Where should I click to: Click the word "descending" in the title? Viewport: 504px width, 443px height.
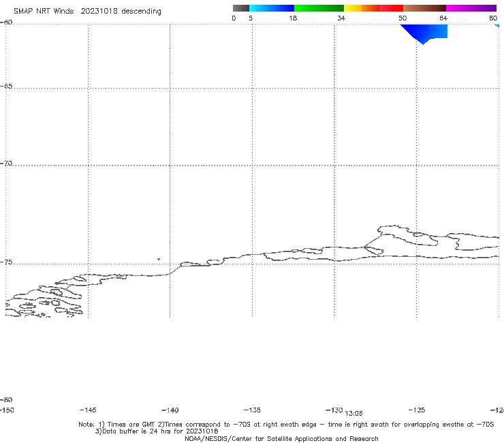142,12
